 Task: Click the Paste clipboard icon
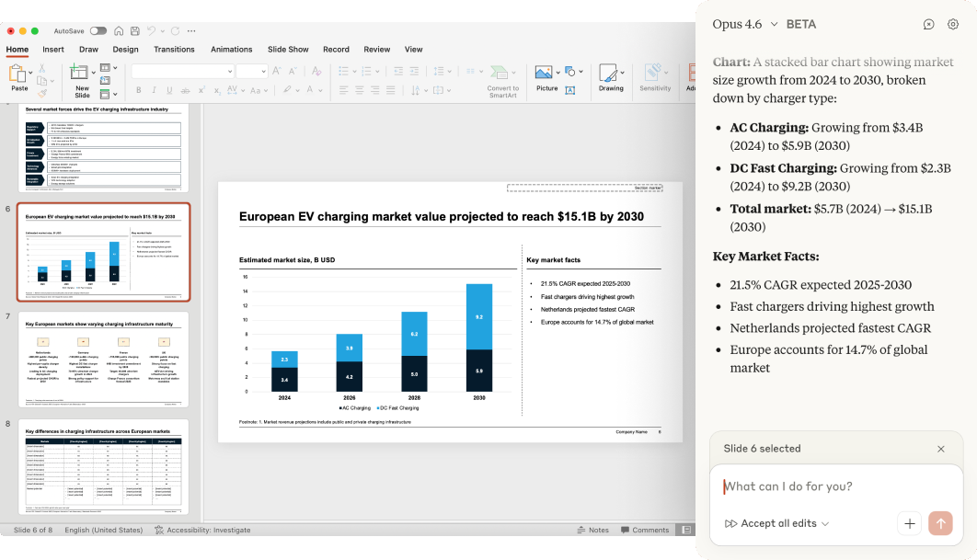18,74
